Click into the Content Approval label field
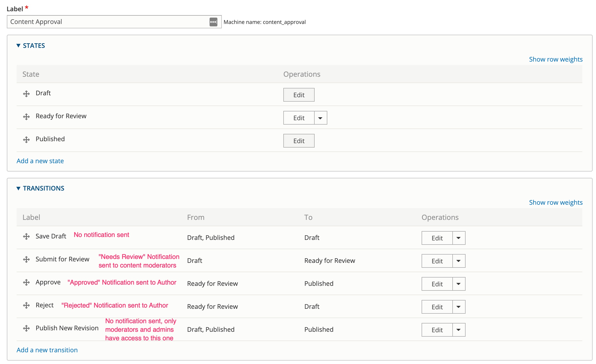Image resolution: width=596 pixels, height=364 pixels. (x=107, y=22)
